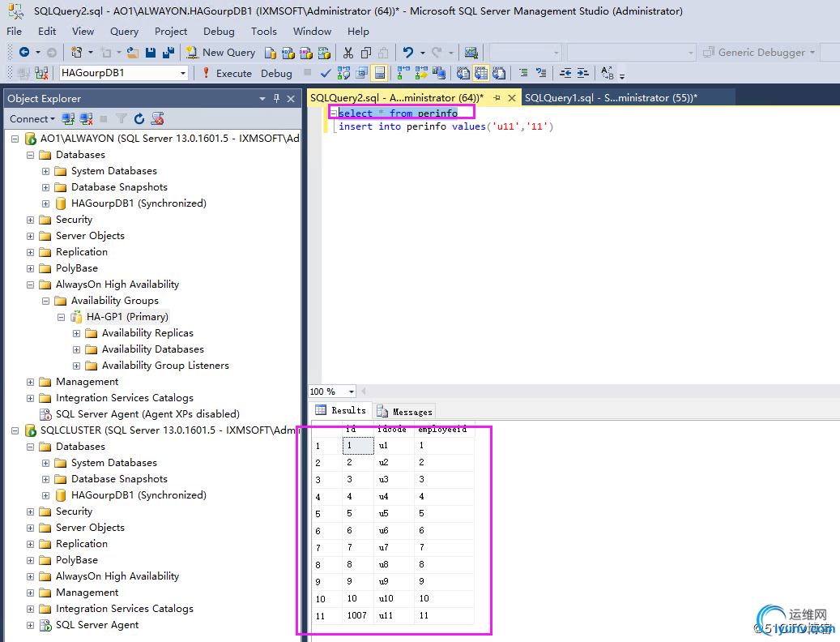The width and height of the screenshot is (840, 642).
Task: Close the Object Explorer panel
Action: point(291,99)
